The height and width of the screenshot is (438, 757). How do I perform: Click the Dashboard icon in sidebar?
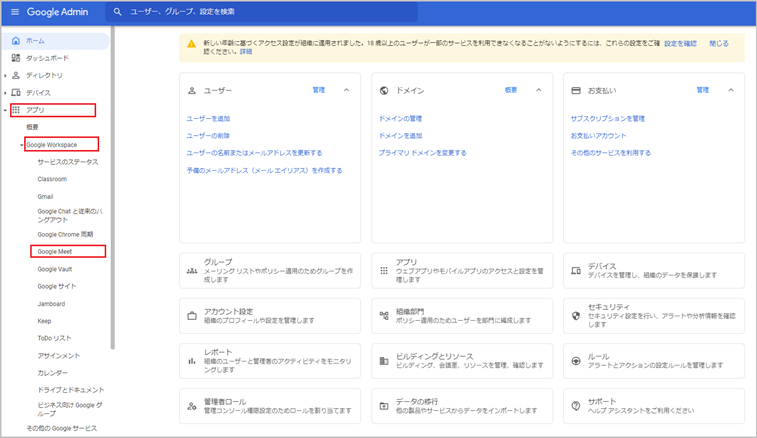(x=16, y=58)
